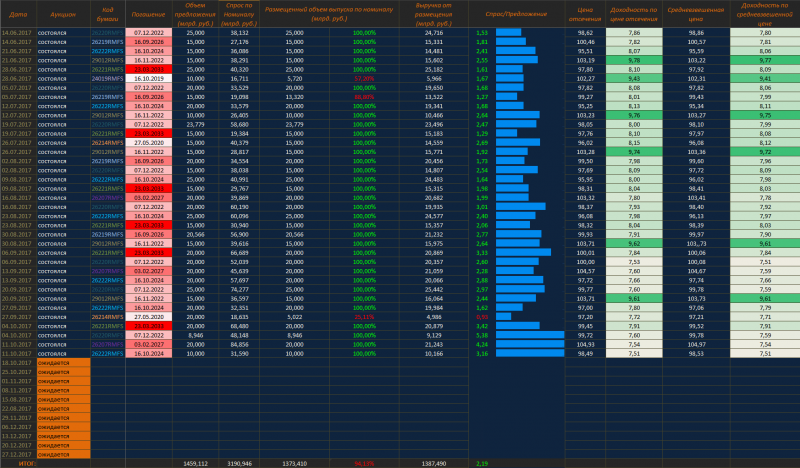Click the Код бумаги header cell

(x=107, y=15)
